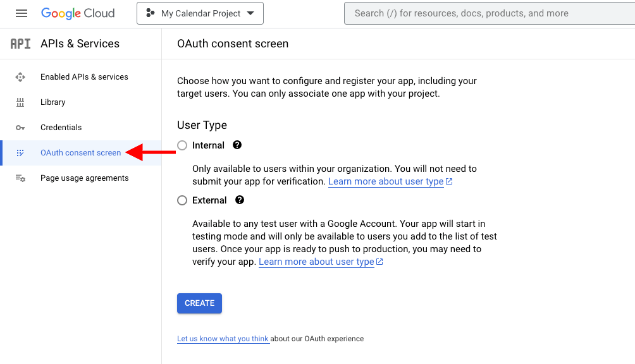The height and width of the screenshot is (364, 635).
Task: Click the Credentials key icon
Action: click(20, 128)
